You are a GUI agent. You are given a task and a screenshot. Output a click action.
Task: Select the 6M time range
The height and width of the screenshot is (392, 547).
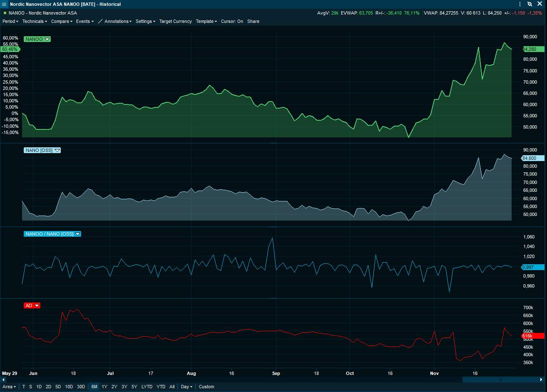pos(94,387)
